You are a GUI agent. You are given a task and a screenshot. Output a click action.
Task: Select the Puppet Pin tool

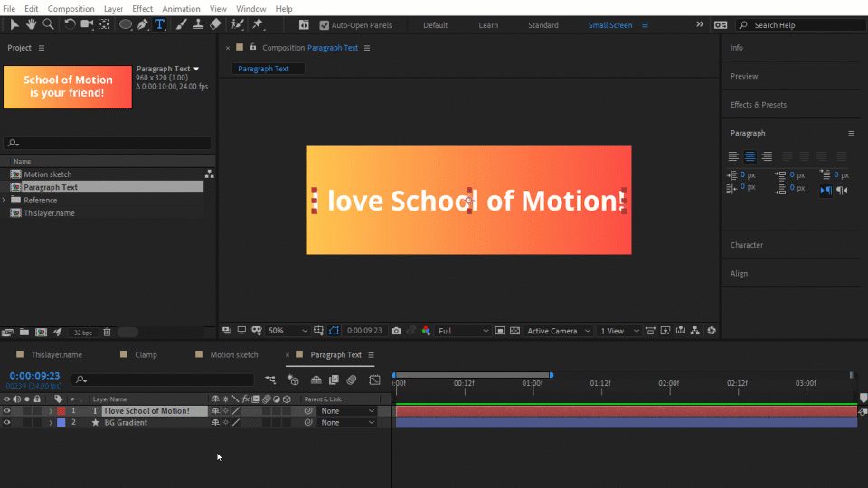258,24
